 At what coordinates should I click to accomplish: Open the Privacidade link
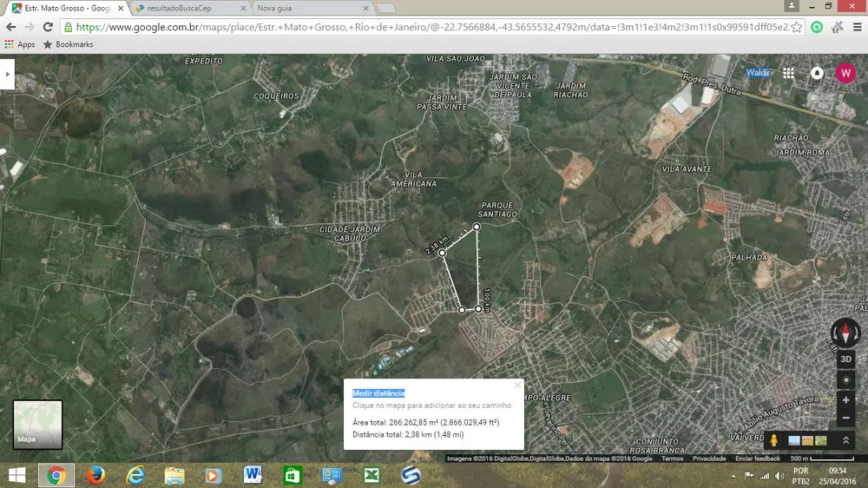(709, 458)
